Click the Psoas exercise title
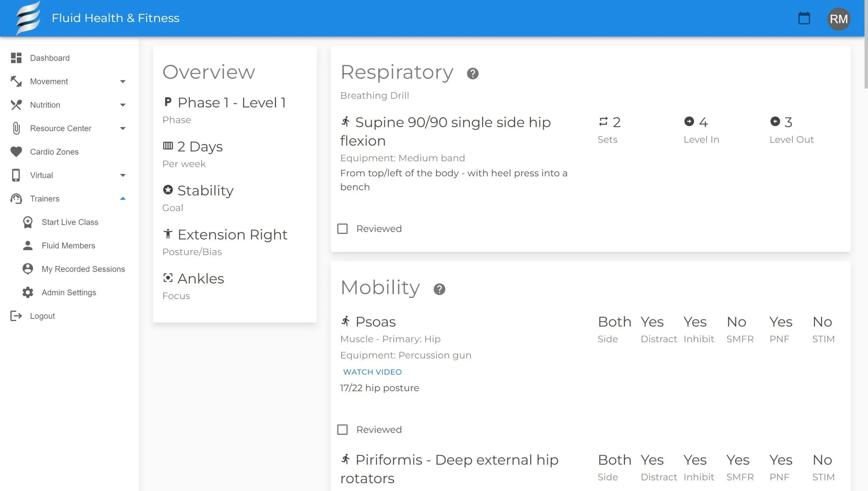Image resolution: width=868 pixels, height=491 pixels. (375, 322)
